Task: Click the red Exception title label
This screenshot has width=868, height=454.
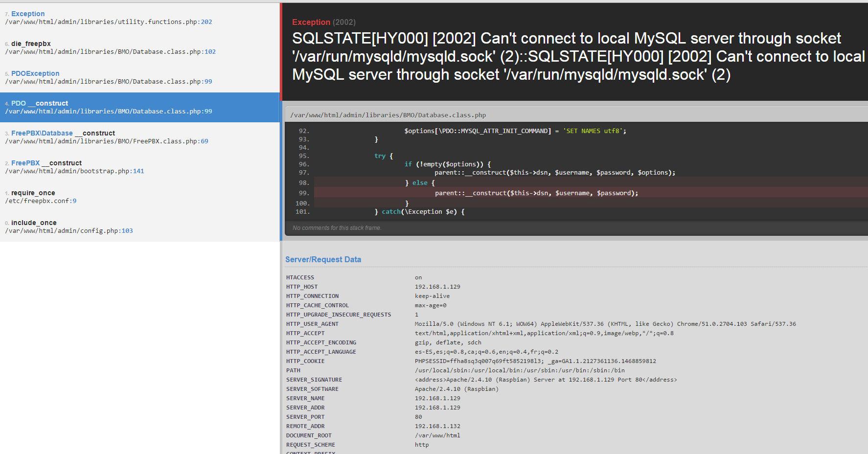Action: (x=311, y=22)
